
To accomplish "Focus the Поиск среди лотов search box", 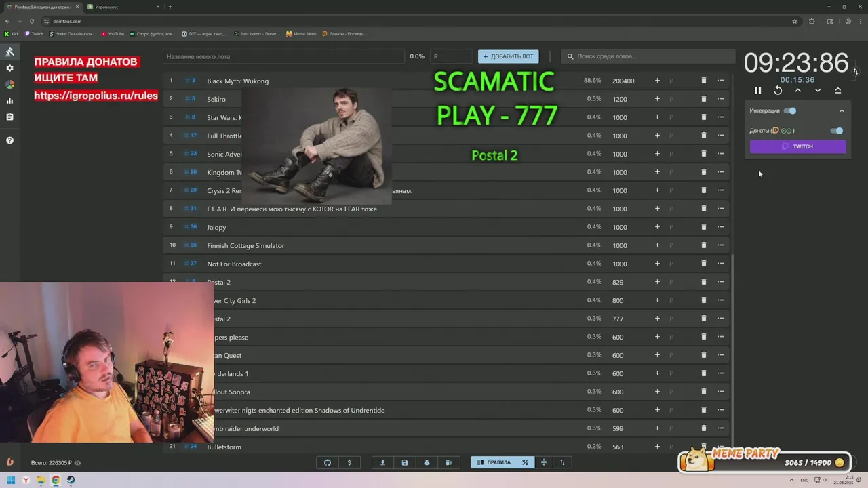I will 648,56.
